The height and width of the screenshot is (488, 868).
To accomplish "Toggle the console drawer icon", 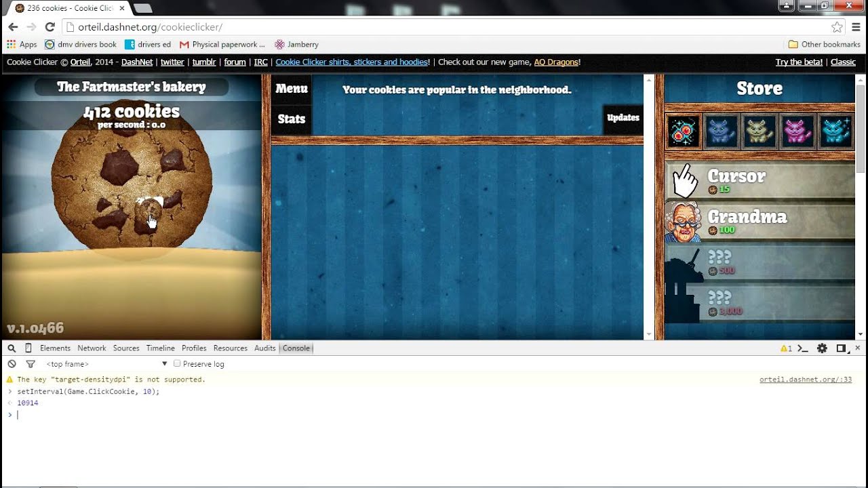I will tap(803, 348).
